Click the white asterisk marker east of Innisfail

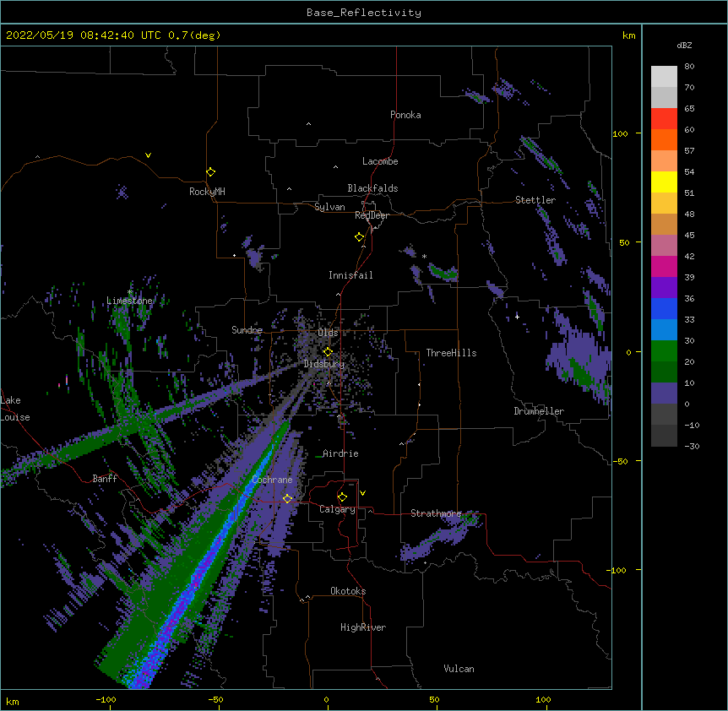424,256
